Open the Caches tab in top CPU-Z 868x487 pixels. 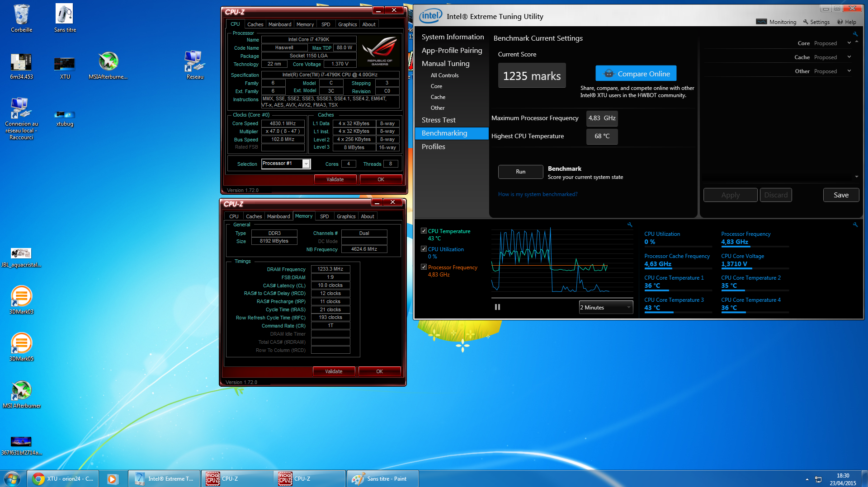coord(255,24)
